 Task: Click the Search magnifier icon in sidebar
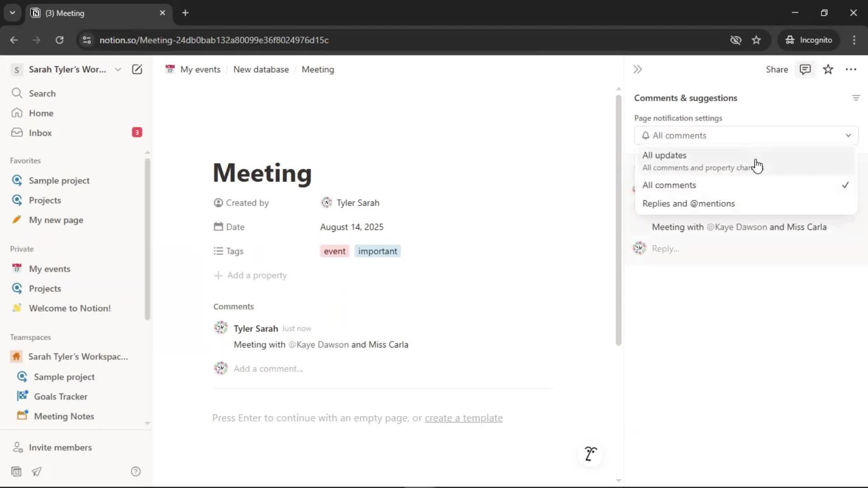pos(17,93)
